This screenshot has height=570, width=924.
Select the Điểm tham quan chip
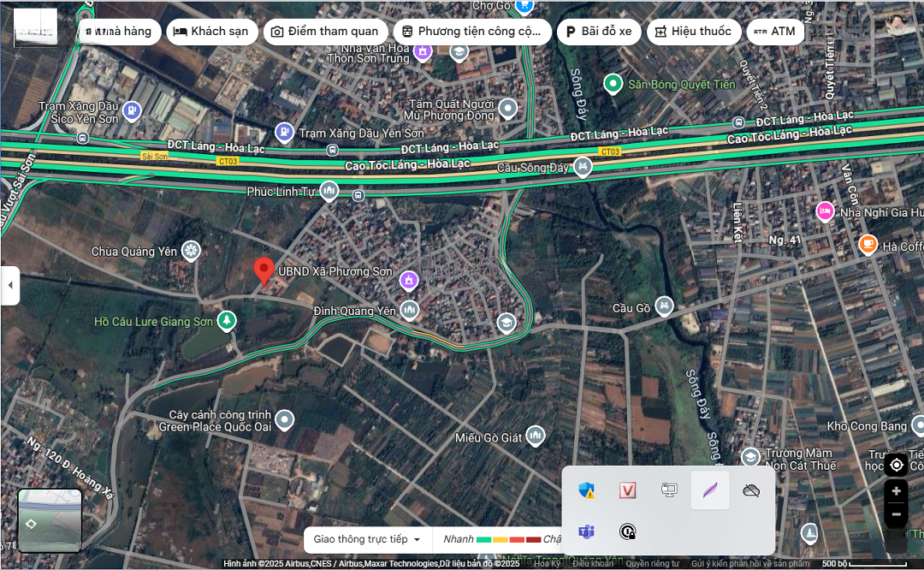325,32
